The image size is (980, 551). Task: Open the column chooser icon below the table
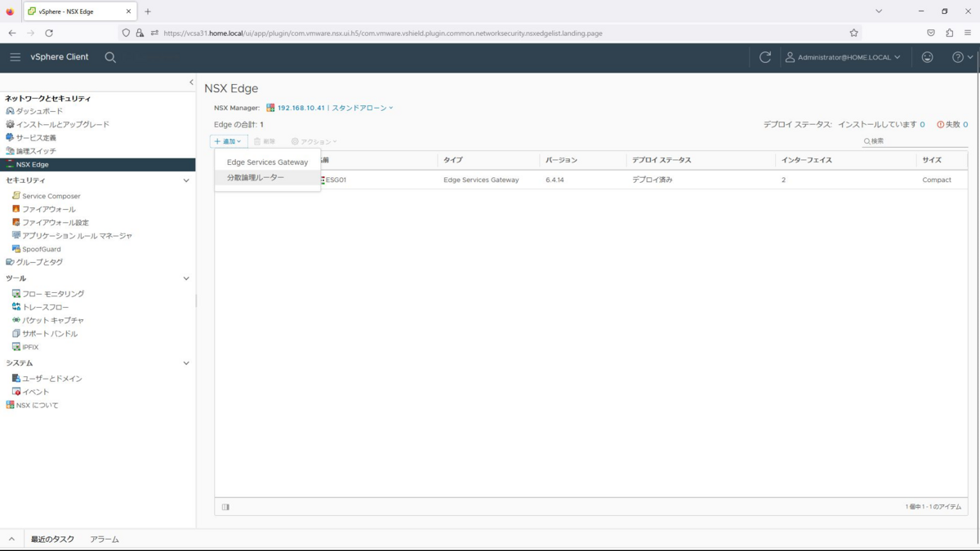tap(225, 507)
